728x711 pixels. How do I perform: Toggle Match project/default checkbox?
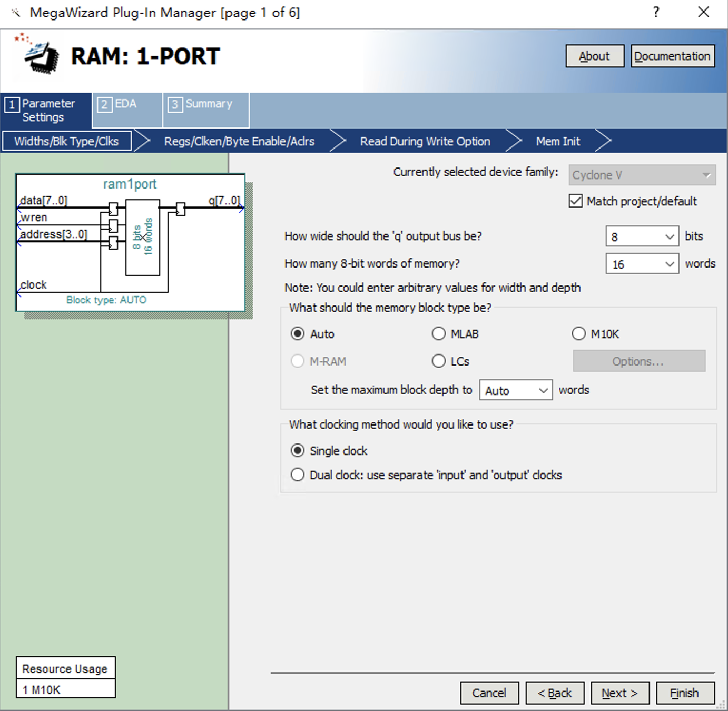tap(576, 201)
